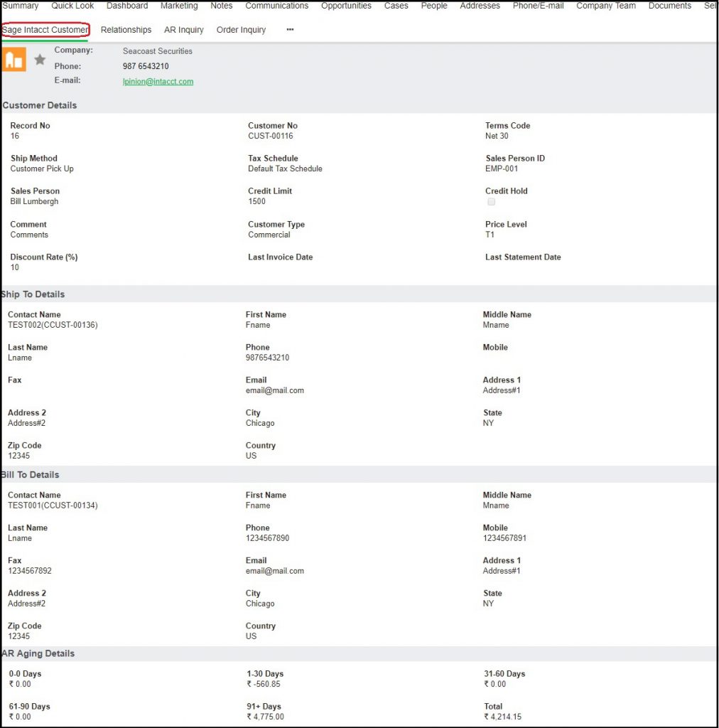Click the AR aging total 4,214.15
Viewport: 719px width, 728px height.
pos(503,717)
